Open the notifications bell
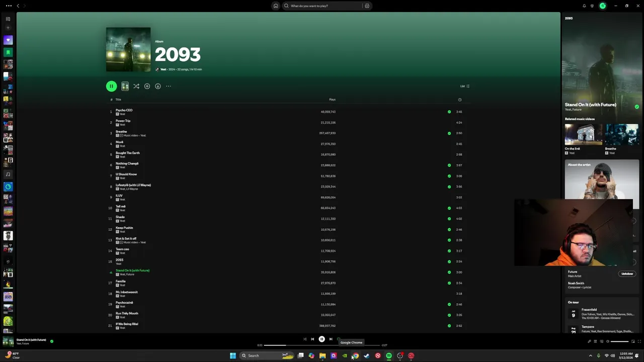 [584, 6]
